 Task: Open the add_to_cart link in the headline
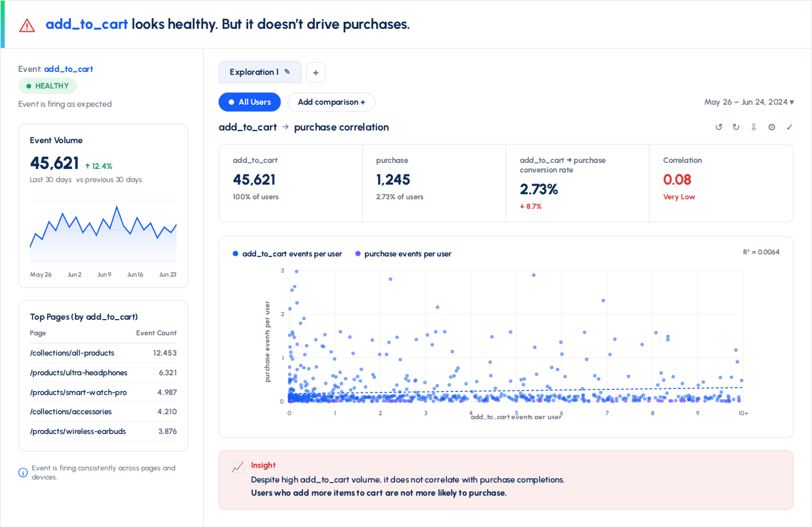point(87,24)
